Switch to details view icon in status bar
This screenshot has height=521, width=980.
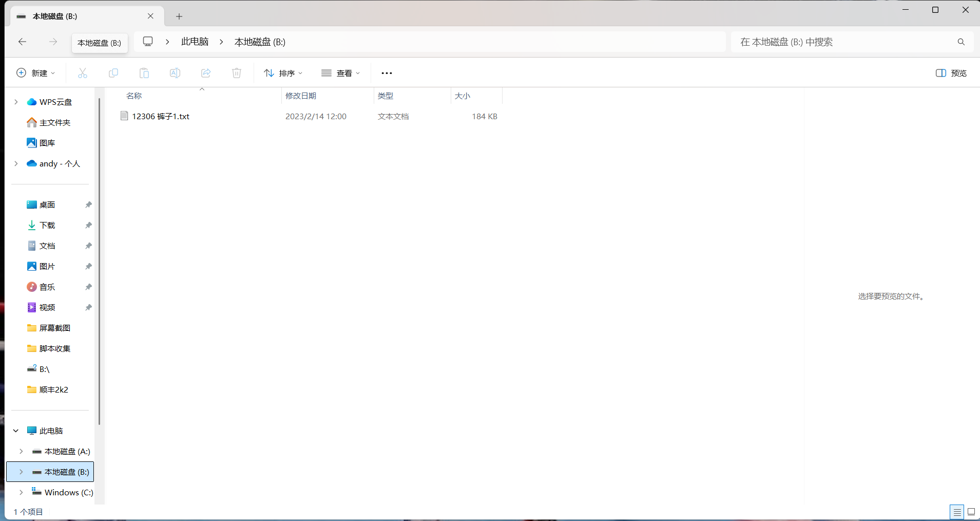[x=957, y=512]
